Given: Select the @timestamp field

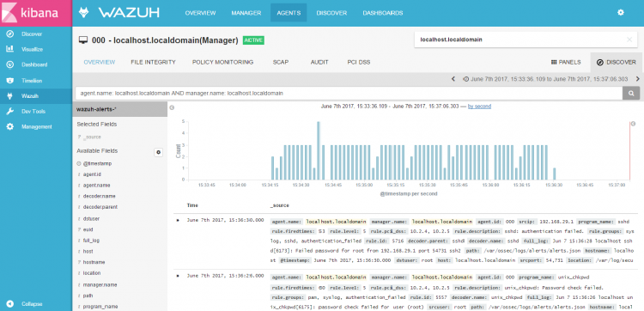Looking at the screenshot, I should coord(97,163).
